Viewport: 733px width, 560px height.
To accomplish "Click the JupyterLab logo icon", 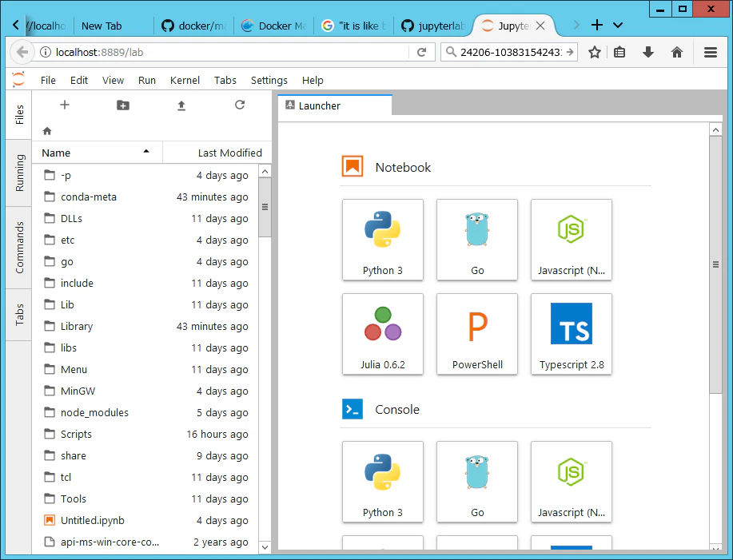I will pyautogui.click(x=18, y=79).
